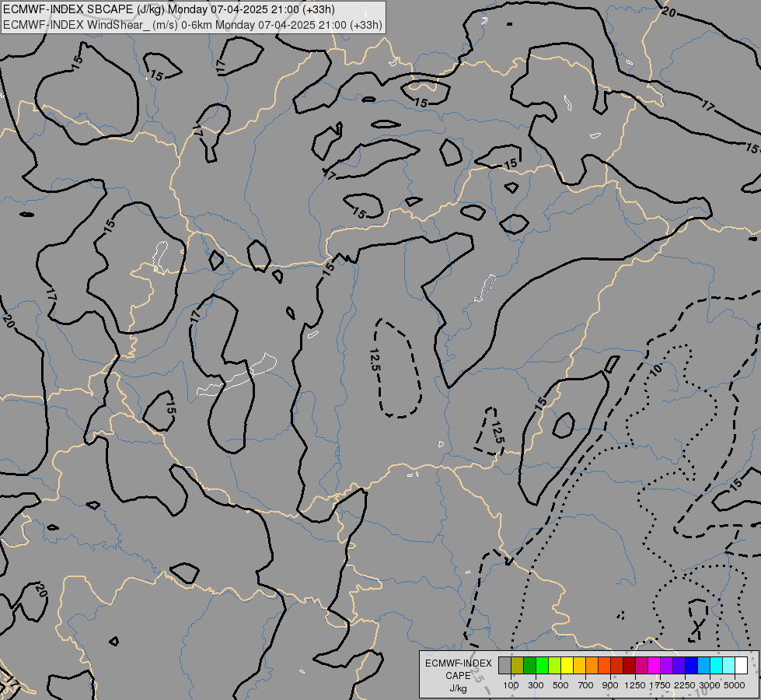Click the ECMWF-INDEX WindShear 0-6km title line
This screenshot has height=700, width=761.
click(x=193, y=25)
